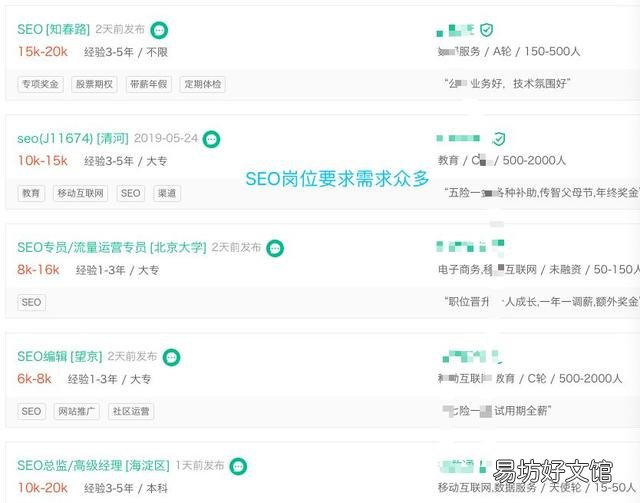The image size is (640, 503).
Task: Click verified shield icon on first company
Action: coord(486,30)
